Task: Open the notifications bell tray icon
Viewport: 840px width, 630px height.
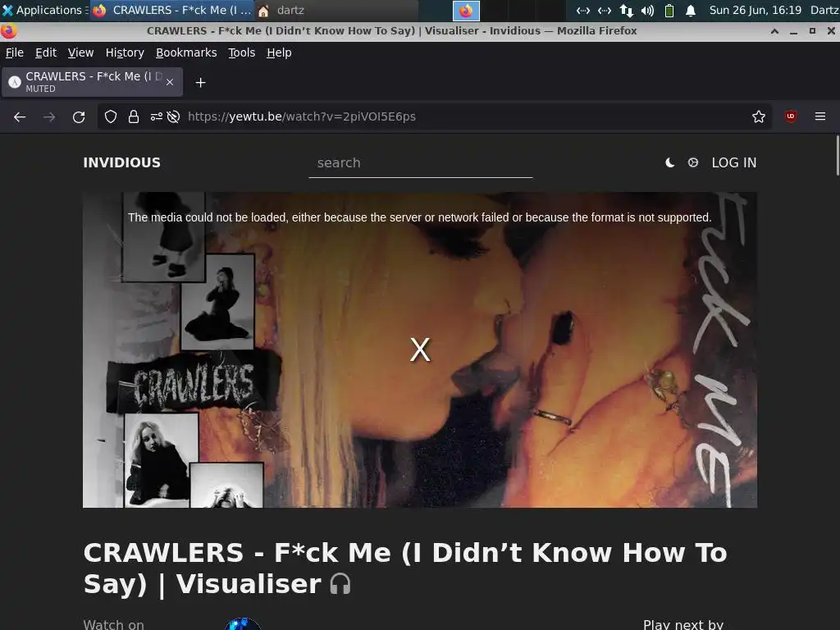Action: point(691,10)
